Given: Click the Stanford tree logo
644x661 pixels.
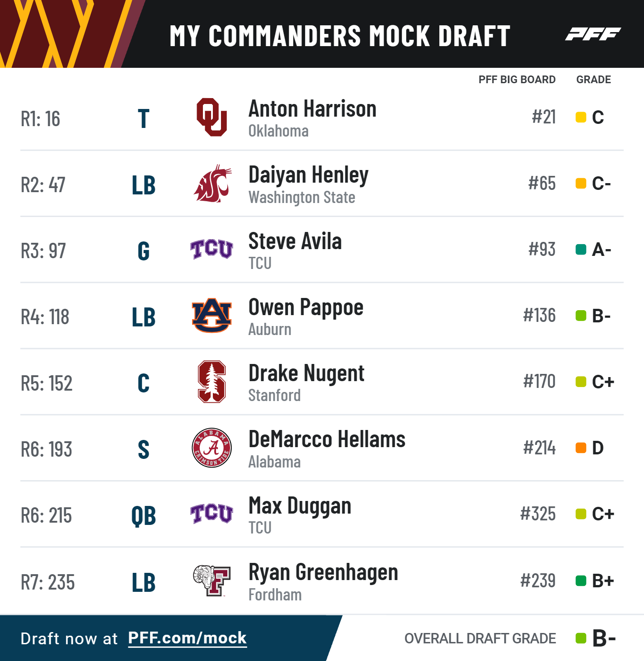Looking at the screenshot, I should coord(212,382).
